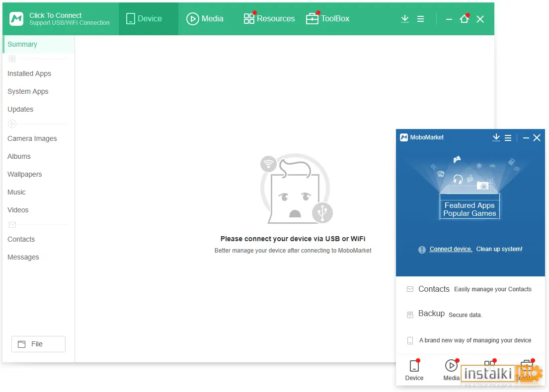Screen dimensions: 549x392
Task: Click the envelope icon in sidebar
Action: tap(12, 224)
